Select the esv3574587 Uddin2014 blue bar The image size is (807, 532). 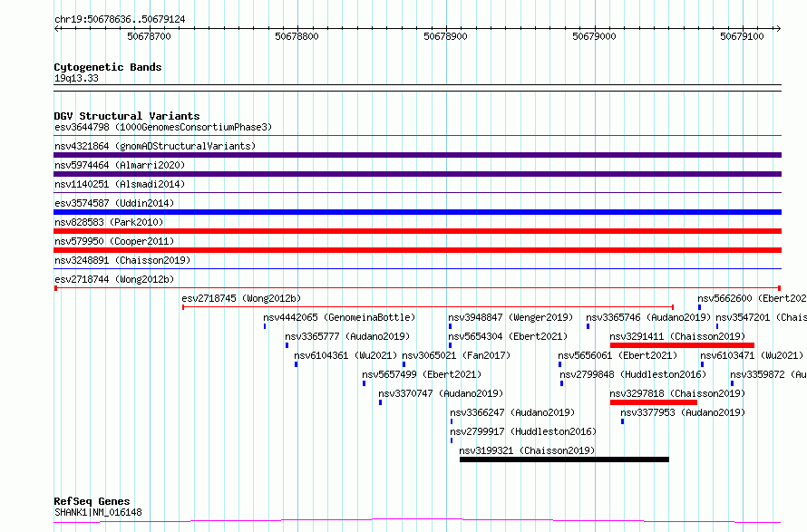(x=417, y=212)
